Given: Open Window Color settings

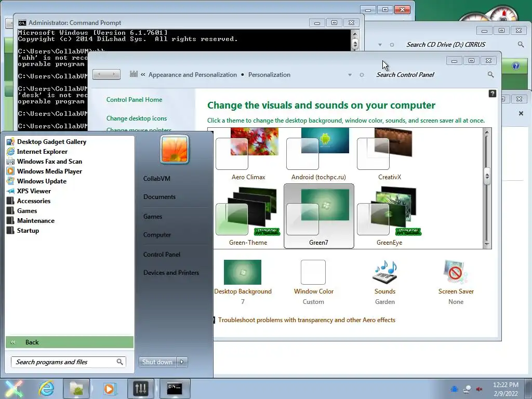Looking at the screenshot, I should [313, 282].
